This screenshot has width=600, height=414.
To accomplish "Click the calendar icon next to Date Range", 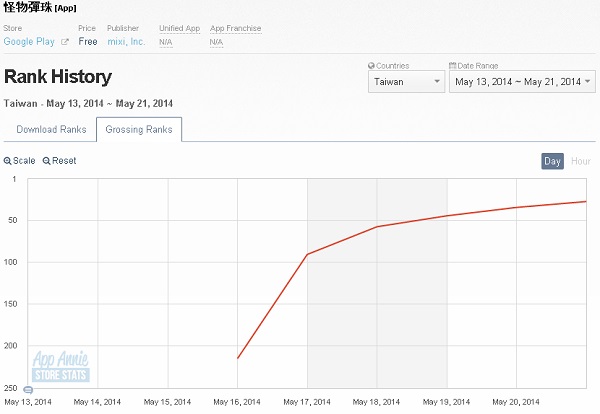I will point(453,64).
